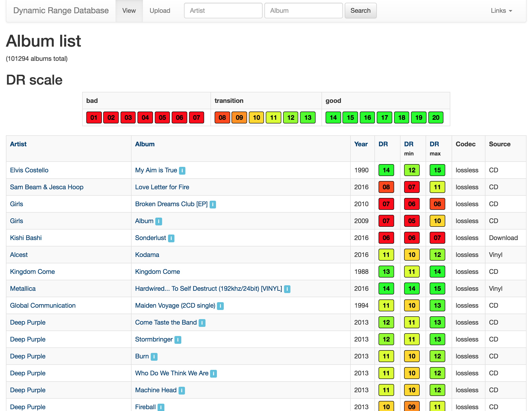Show info icon next to Machine Head
The width and height of the screenshot is (532, 411).
(182, 390)
